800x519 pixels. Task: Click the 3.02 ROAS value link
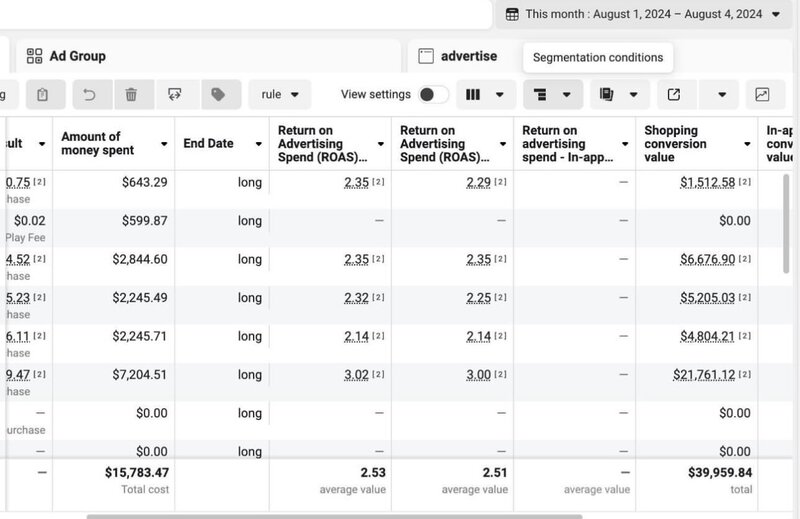click(357, 375)
